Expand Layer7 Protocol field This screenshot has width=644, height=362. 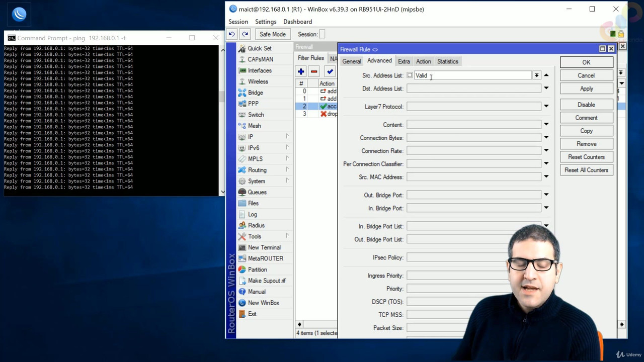coord(546,107)
